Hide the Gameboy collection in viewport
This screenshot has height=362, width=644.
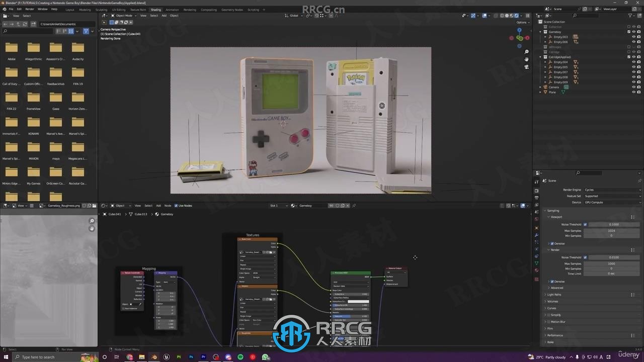tap(634, 32)
